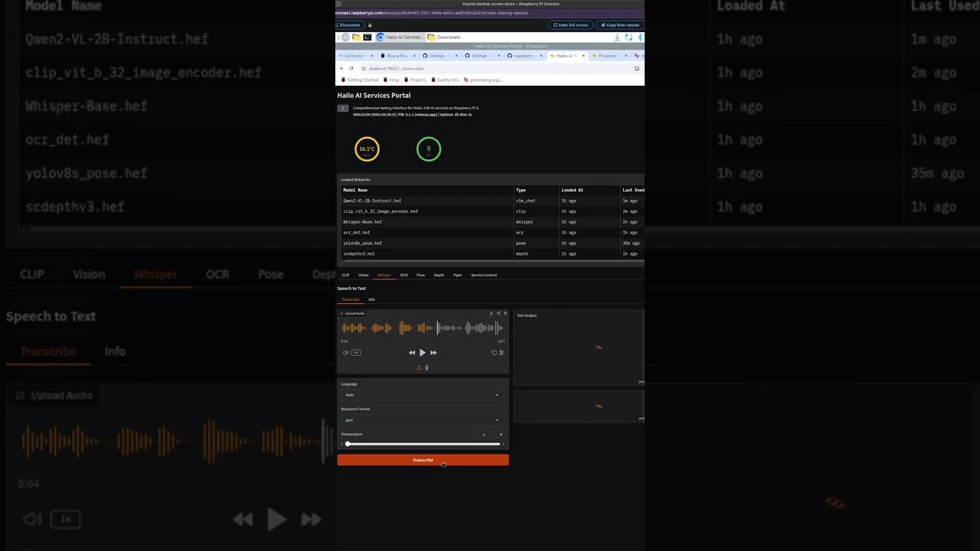980x551 pixels.
Task: Click the scissors trim audio icon
Action: (x=501, y=353)
